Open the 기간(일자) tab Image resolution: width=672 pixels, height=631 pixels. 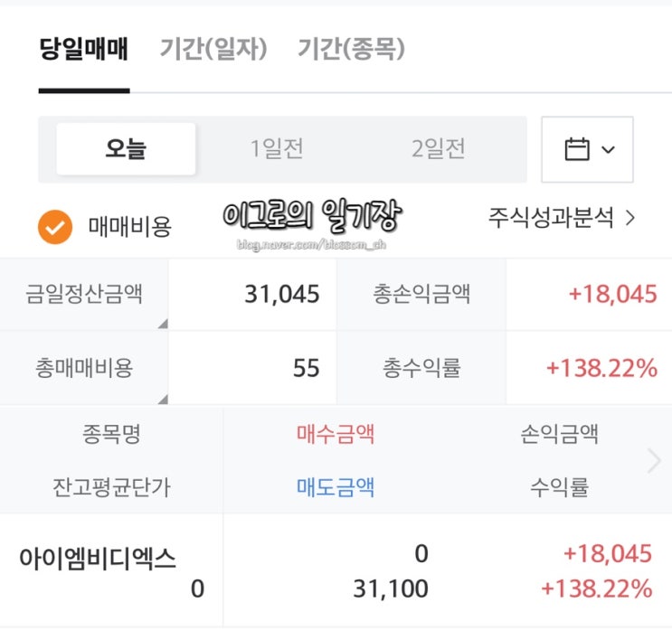213,50
